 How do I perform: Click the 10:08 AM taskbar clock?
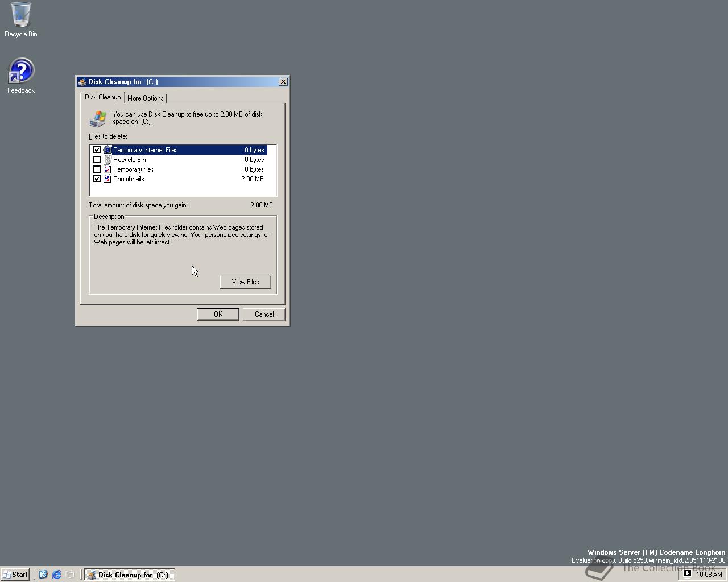click(709, 575)
